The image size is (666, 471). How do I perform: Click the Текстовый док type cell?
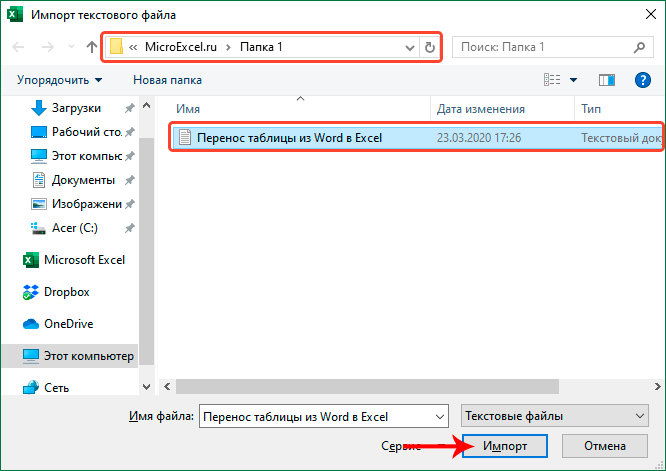point(621,138)
